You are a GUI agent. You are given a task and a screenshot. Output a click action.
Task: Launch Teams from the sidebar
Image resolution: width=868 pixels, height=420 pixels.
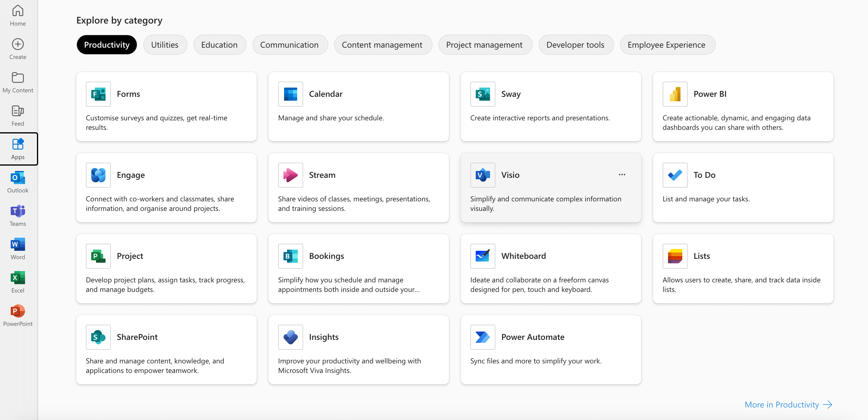(18, 214)
